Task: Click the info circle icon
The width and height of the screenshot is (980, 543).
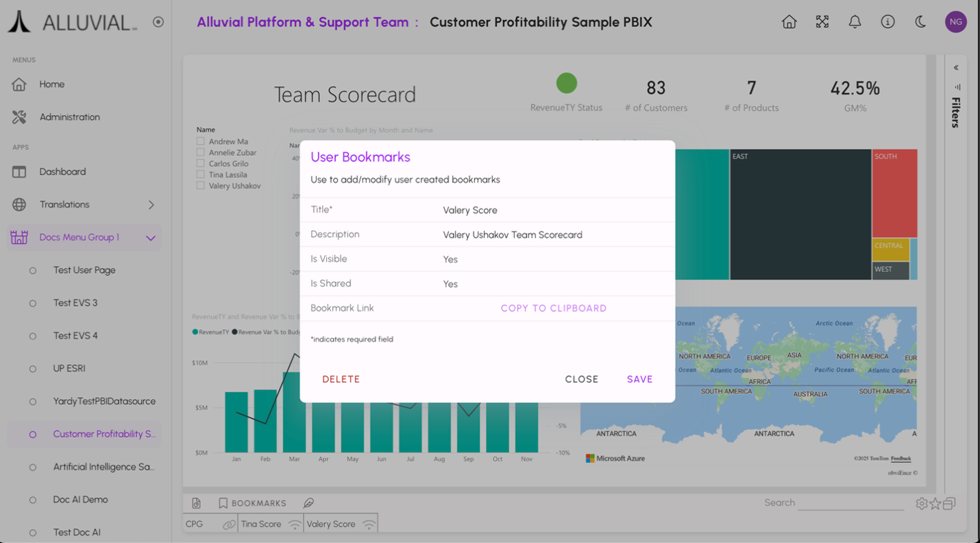Action: (887, 22)
